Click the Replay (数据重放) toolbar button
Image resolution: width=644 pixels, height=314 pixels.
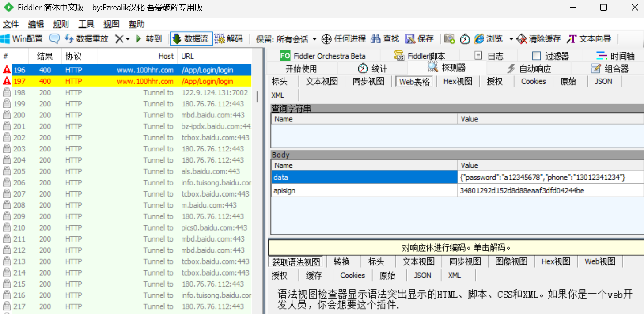click(86, 39)
